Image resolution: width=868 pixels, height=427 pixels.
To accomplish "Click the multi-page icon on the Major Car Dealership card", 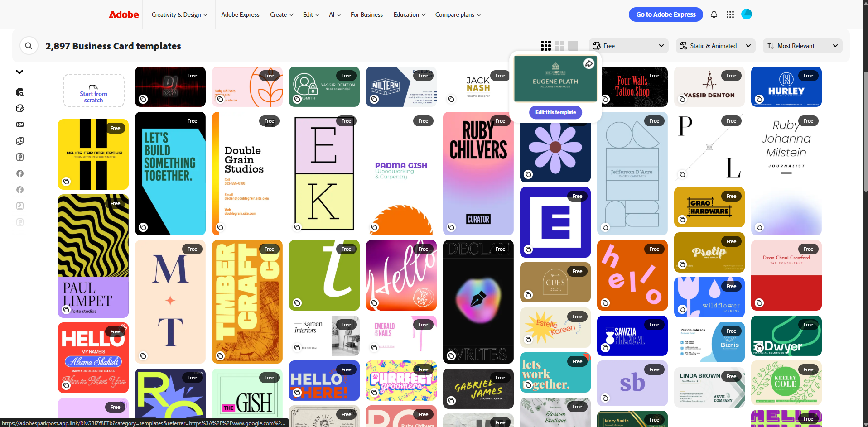I will (66, 182).
